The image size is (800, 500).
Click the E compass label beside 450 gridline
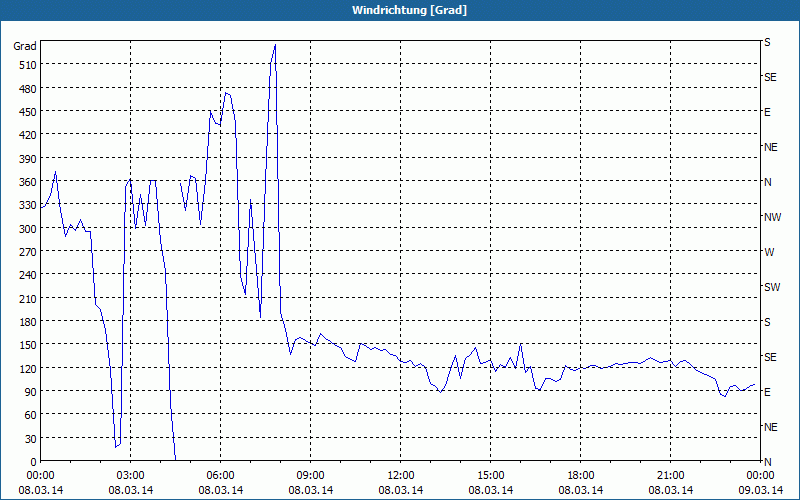[x=767, y=112]
